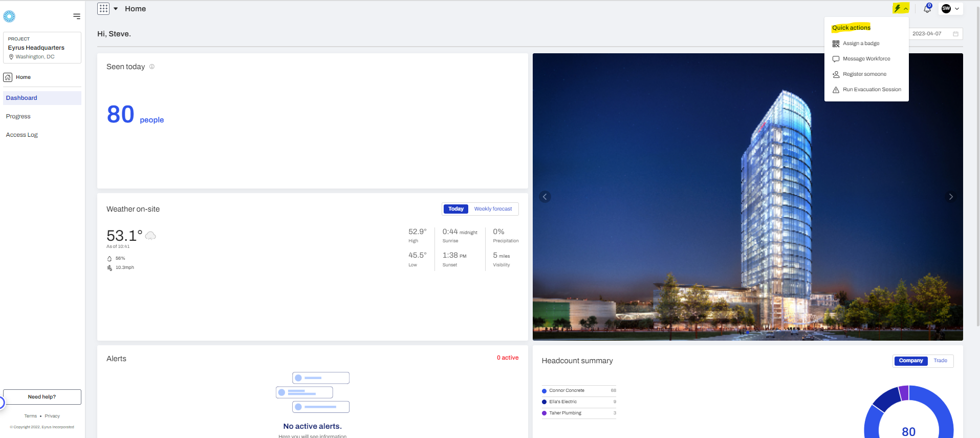The height and width of the screenshot is (438, 980).
Task: Switch weather to Today view
Action: click(455, 209)
